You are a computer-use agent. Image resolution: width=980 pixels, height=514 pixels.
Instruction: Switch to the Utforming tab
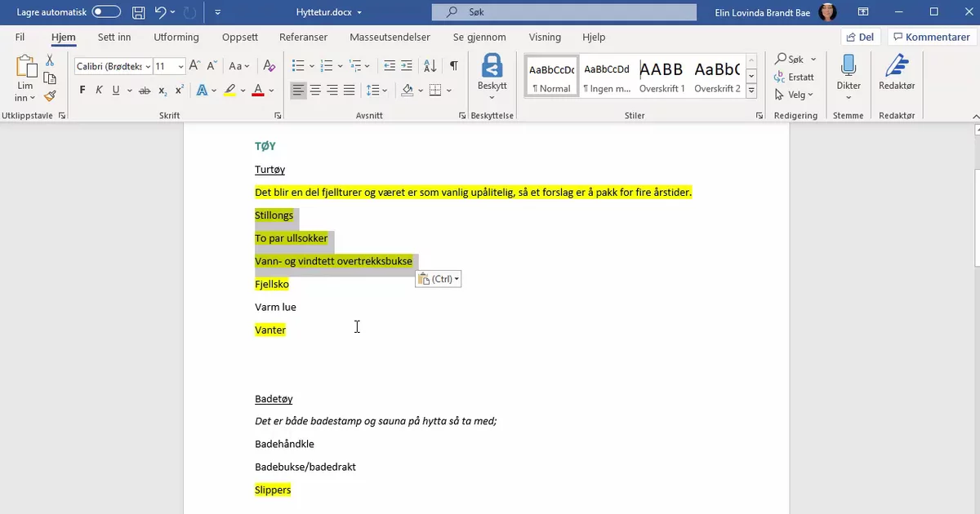tap(176, 38)
